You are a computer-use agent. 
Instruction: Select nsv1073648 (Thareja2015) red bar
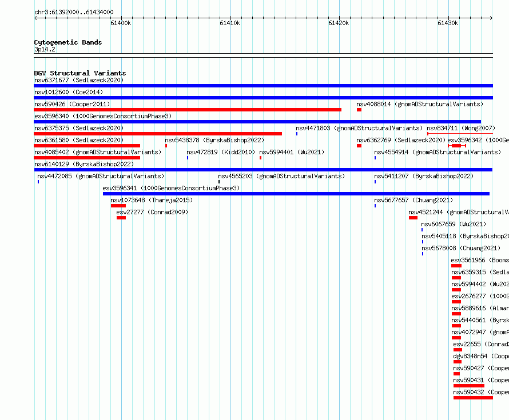click(x=118, y=206)
